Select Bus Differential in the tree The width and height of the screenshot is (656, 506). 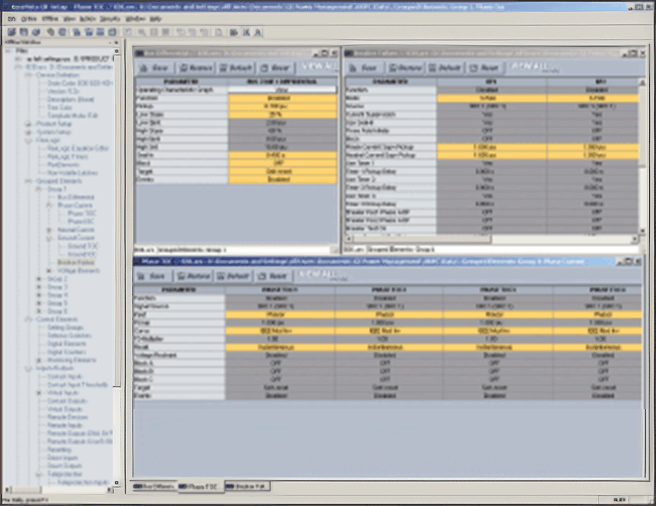(x=76, y=197)
